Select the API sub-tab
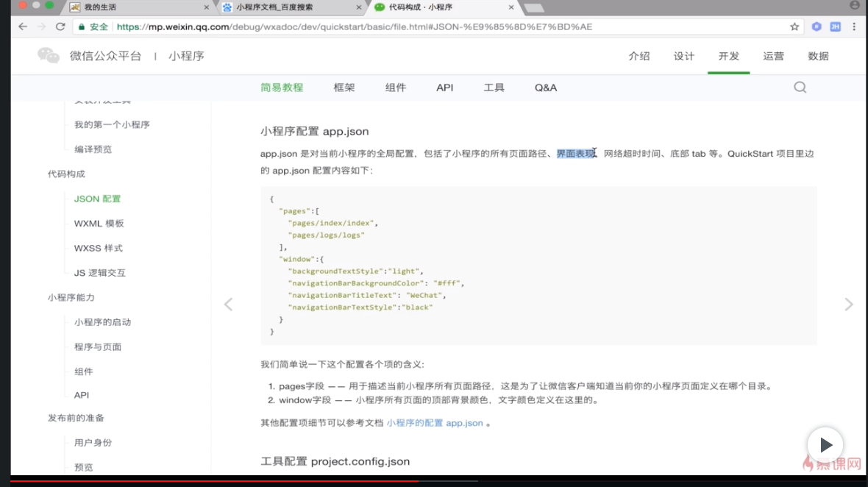This screenshot has width=868, height=487. pos(444,88)
